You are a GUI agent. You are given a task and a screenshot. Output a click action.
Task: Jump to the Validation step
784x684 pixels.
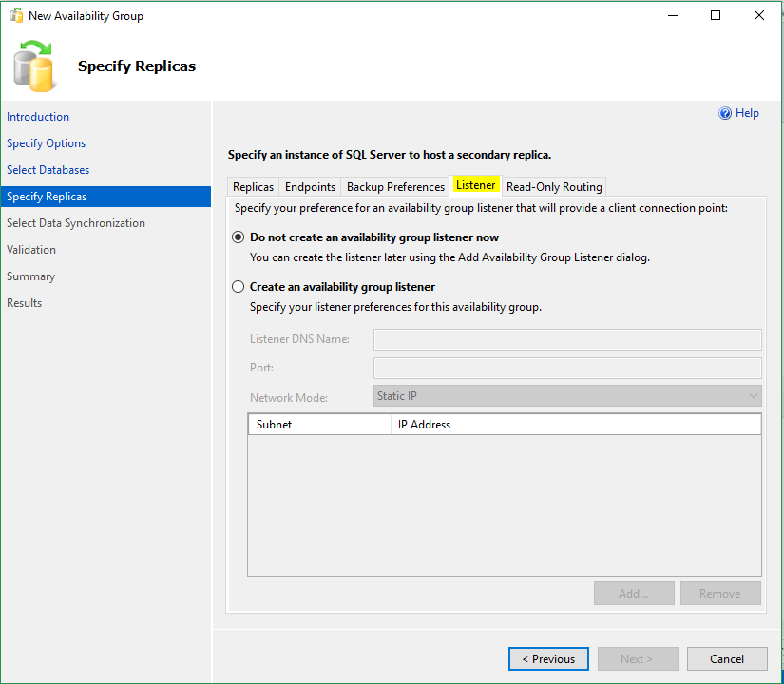[33, 249]
